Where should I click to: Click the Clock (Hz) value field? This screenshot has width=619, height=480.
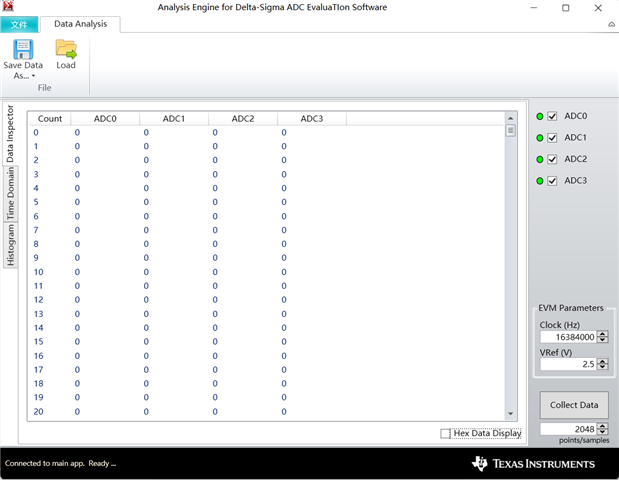click(x=569, y=337)
